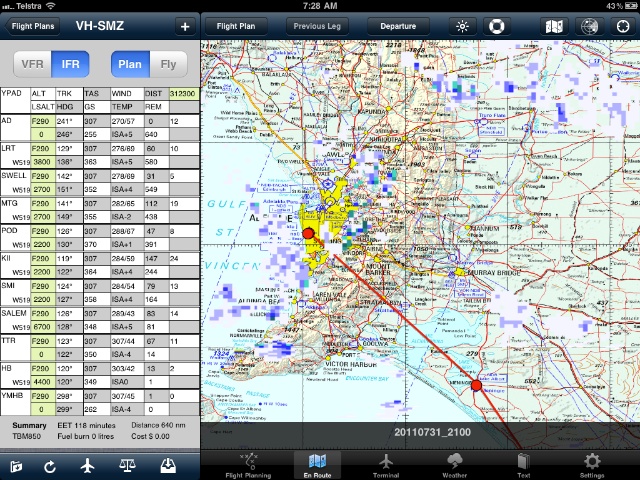Select the MTG waypoint row
The height and width of the screenshot is (480, 640).
(x=100, y=210)
